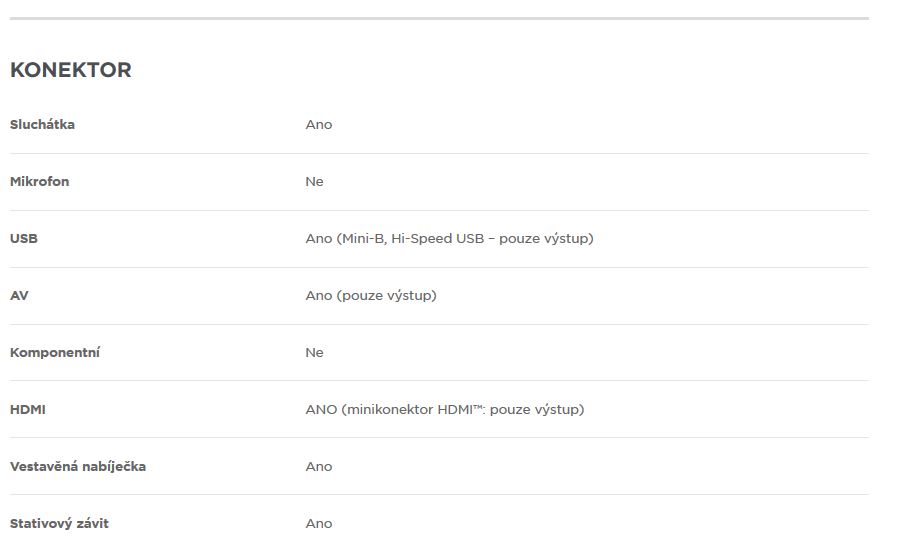Select the AV row label

tap(19, 295)
